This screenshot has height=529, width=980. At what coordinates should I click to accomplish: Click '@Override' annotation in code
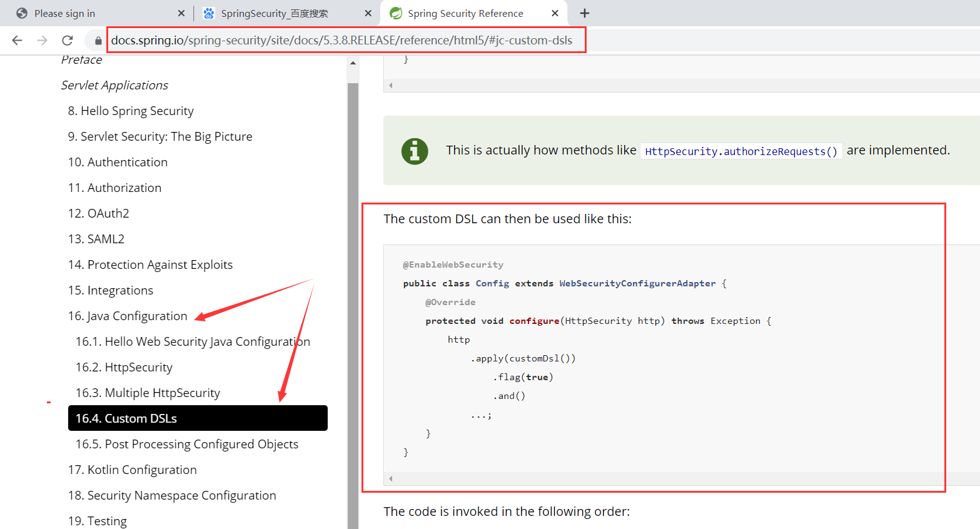(x=450, y=302)
